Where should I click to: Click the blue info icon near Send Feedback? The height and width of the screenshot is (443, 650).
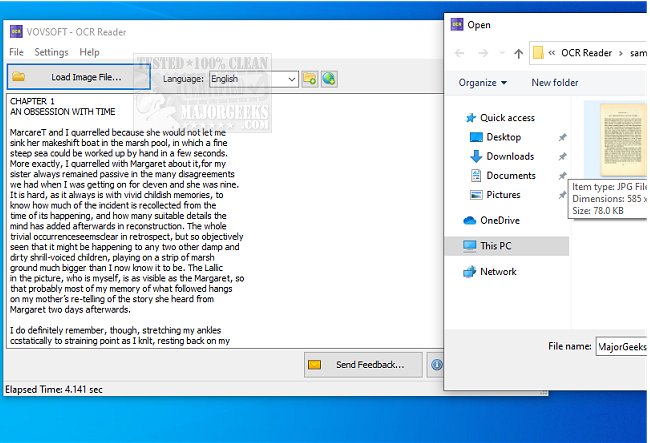(x=437, y=364)
